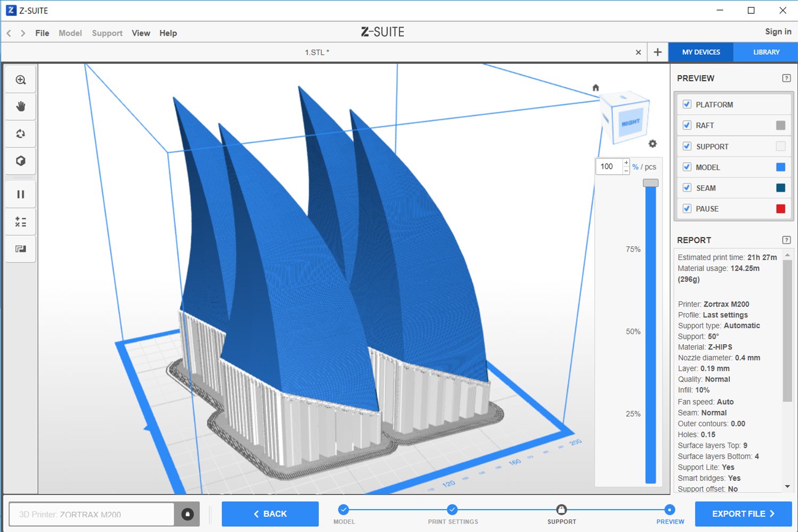Click the bottom icon in the left toolbar
The image size is (798, 532).
[x=21, y=248]
